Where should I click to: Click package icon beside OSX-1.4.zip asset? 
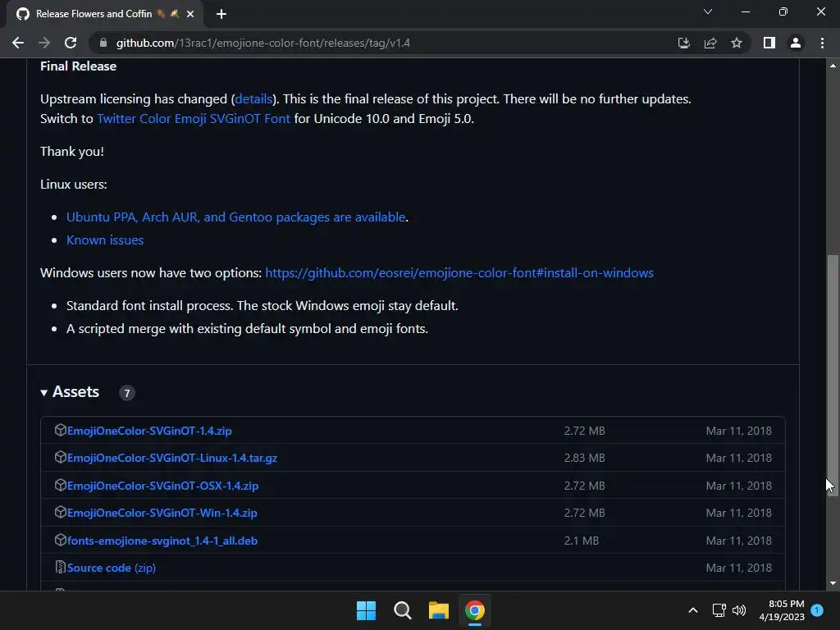point(60,485)
